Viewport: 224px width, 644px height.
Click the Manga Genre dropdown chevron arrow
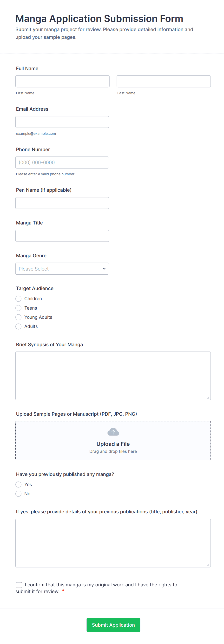coord(104,269)
